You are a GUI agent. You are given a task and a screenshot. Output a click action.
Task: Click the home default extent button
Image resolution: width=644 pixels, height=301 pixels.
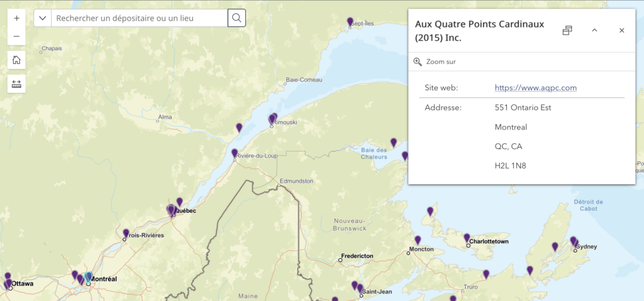[x=16, y=60]
